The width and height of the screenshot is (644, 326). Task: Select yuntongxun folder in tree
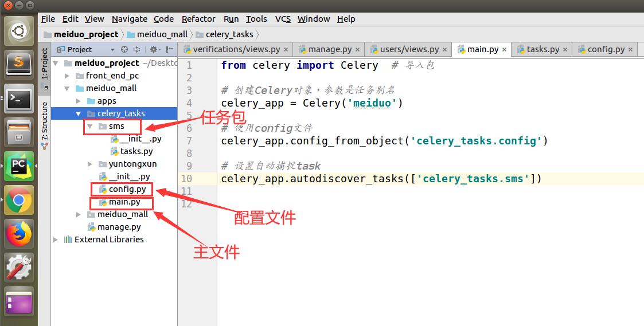[128, 164]
